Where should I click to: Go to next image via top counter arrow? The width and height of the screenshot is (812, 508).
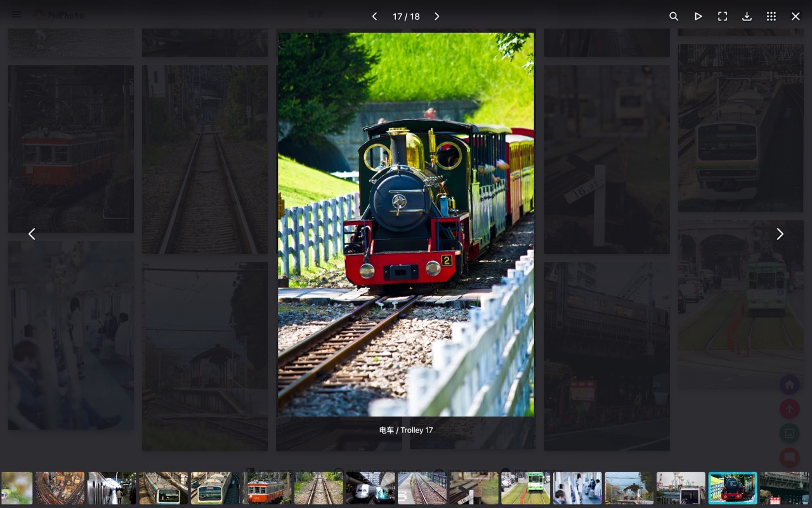point(437,17)
